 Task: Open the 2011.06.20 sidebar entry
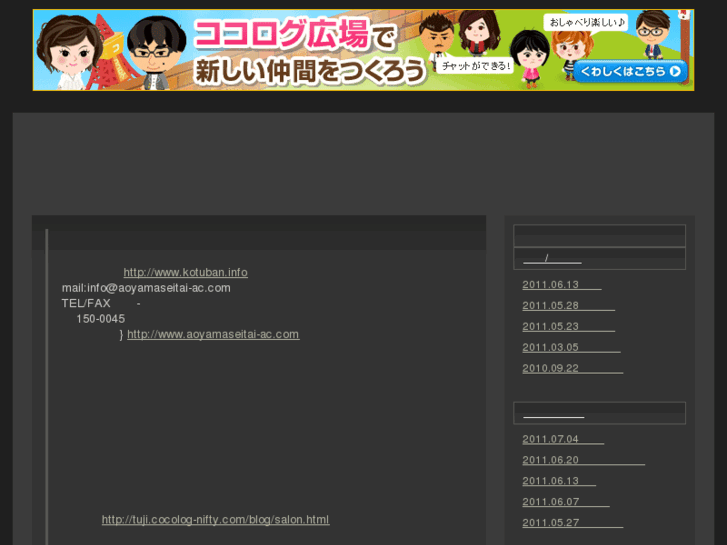click(583, 460)
